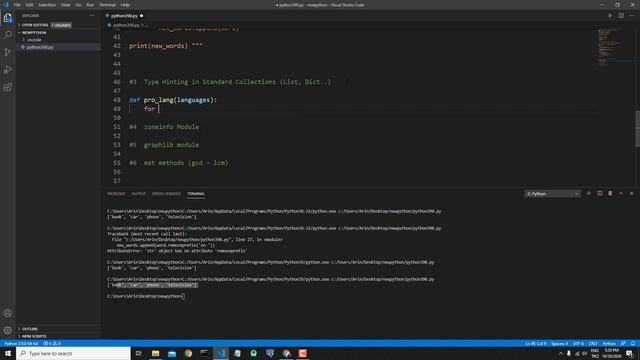Open the Terminal menu
640x360 pixels.
click(107, 5)
